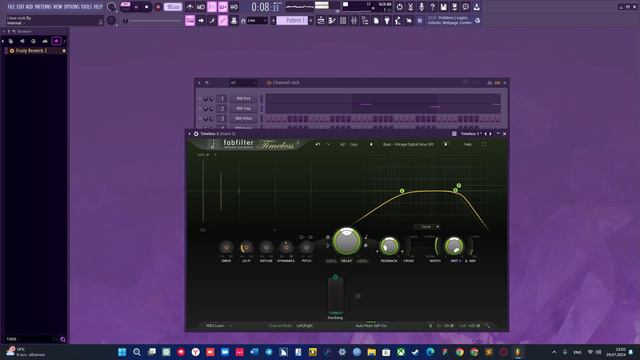Screen dimensions: 640x360
Task: Click the question mark help icon
Action: [x=433, y=7]
